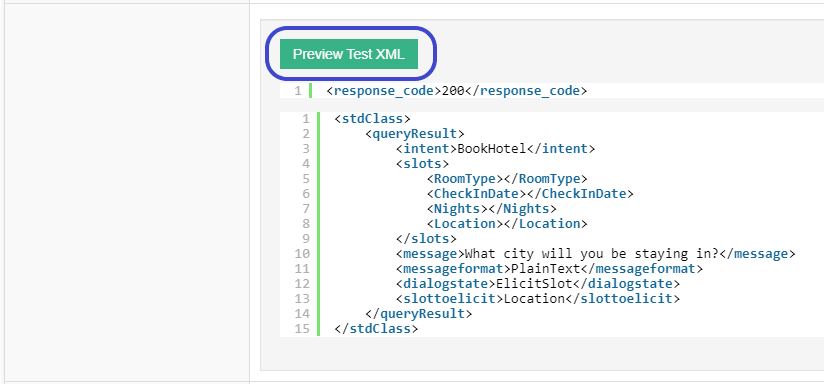Viewport: 824px width, 384px height.
Task: Click the 200 response code value
Action: coord(453,91)
